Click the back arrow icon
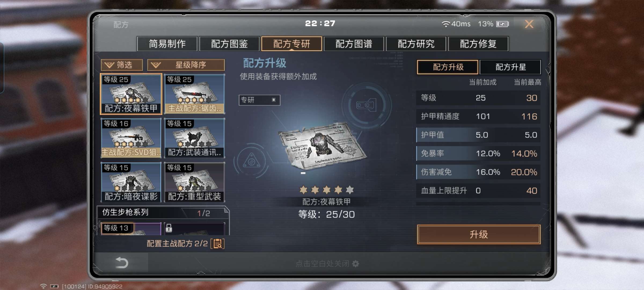The height and width of the screenshot is (290, 644). pyautogui.click(x=122, y=262)
